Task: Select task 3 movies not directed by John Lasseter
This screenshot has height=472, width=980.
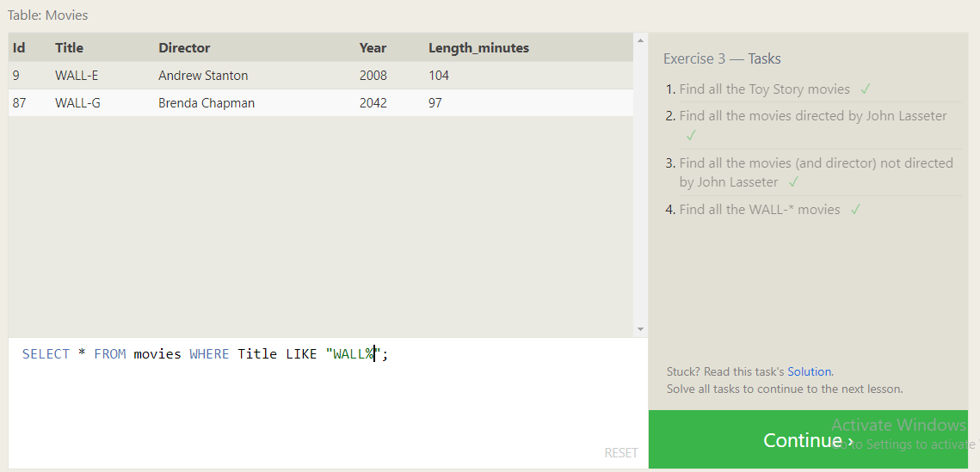Action: click(816, 172)
